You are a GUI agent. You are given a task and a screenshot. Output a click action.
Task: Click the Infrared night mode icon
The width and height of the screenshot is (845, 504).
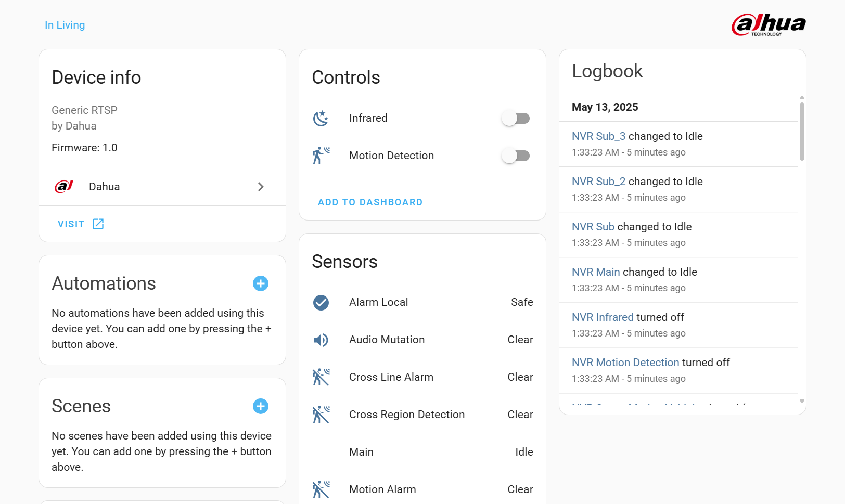click(321, 119)
